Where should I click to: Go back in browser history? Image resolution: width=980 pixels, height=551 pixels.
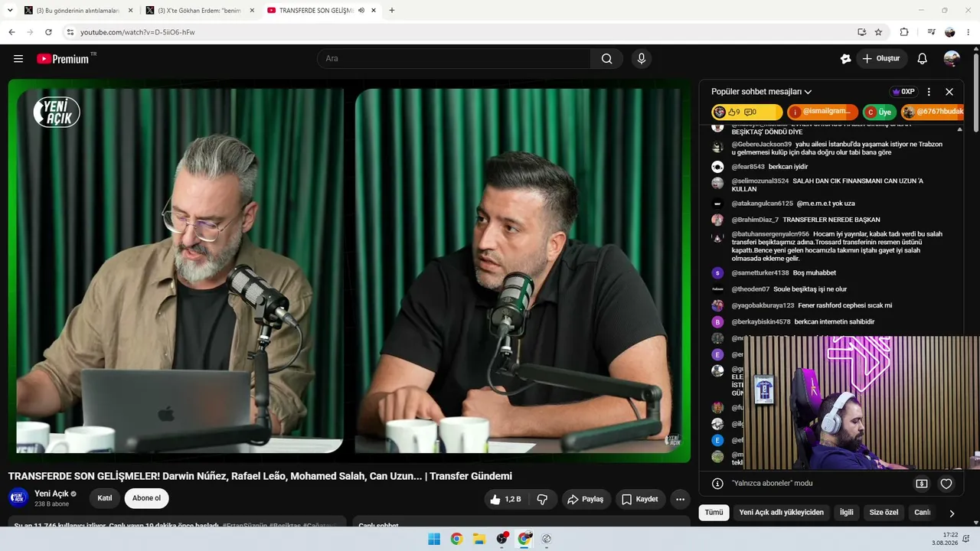coord(12,32)
